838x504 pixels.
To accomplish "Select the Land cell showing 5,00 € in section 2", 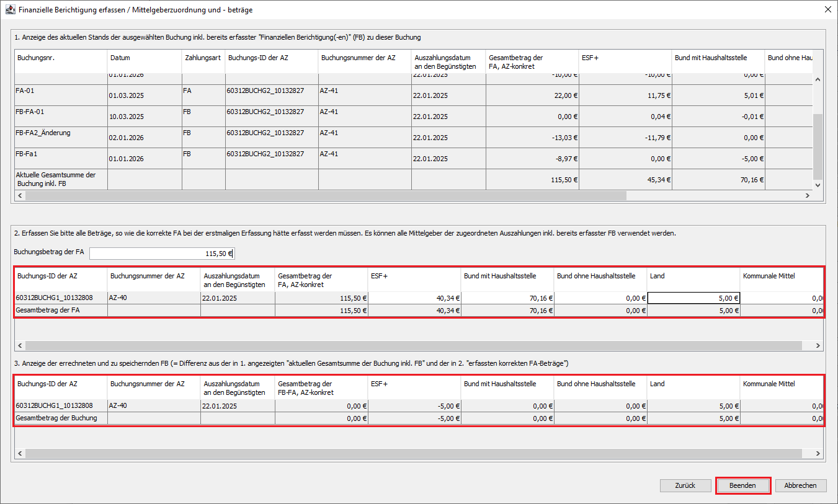I will pyautogui.click(x=693, y=298).
